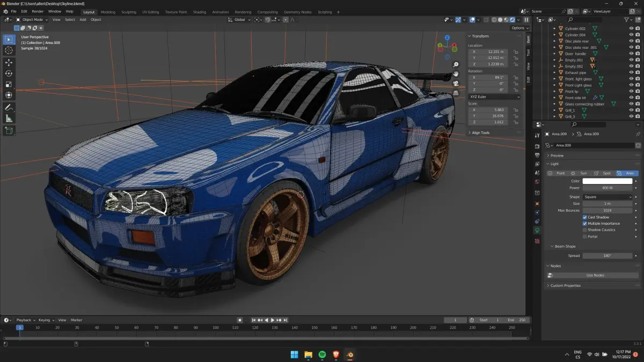The image size is (644, 362).
Task: Click the Spread 180° slider
Action: click(x=608, y=256)
